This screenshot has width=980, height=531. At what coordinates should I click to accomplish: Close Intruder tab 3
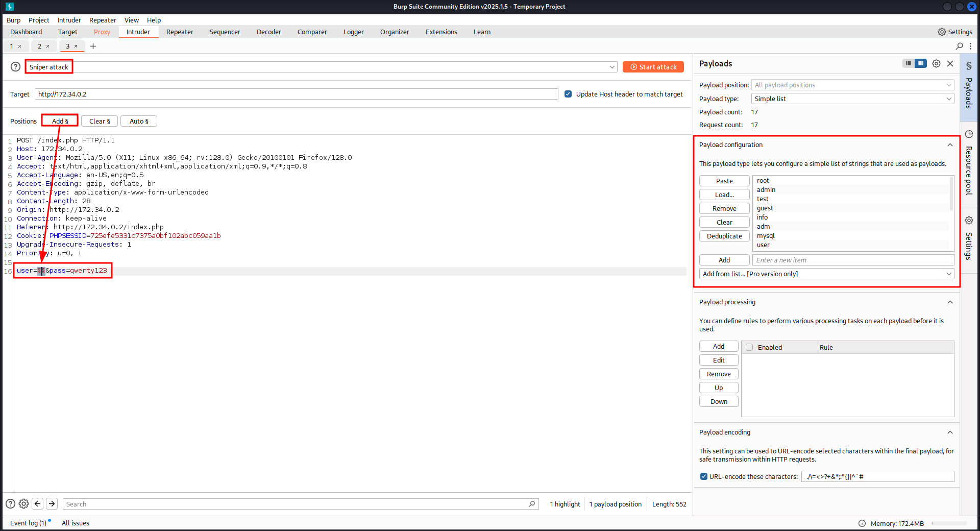tap(76, 46)
